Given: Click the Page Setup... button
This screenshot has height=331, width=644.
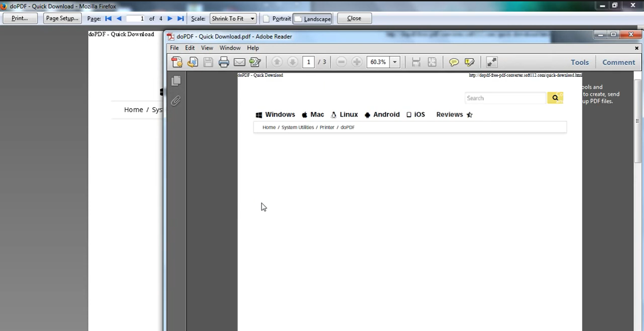Looking at the screenshot, I should tap(62, 18).
